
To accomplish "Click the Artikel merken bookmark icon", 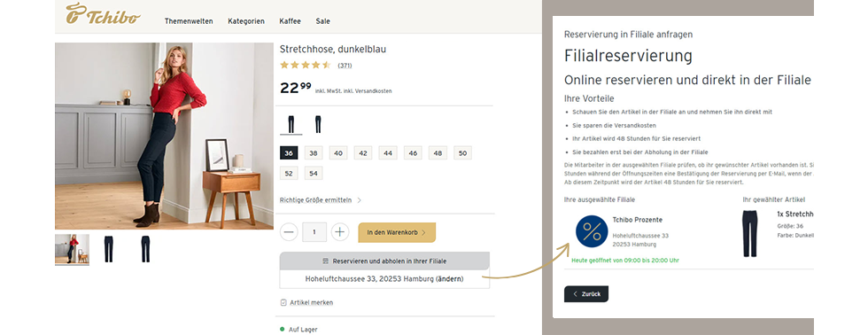I will pos(284,302).
